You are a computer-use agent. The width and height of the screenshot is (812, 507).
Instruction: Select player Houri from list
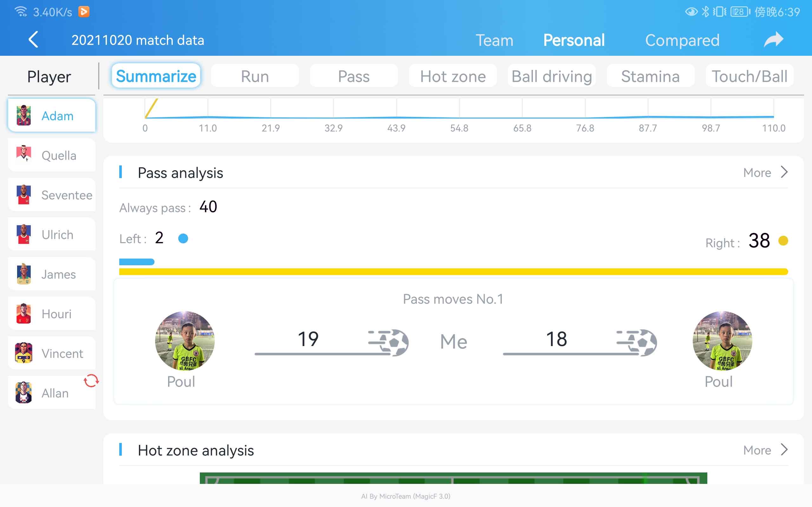pyautogui.click(x=52, y=313)
